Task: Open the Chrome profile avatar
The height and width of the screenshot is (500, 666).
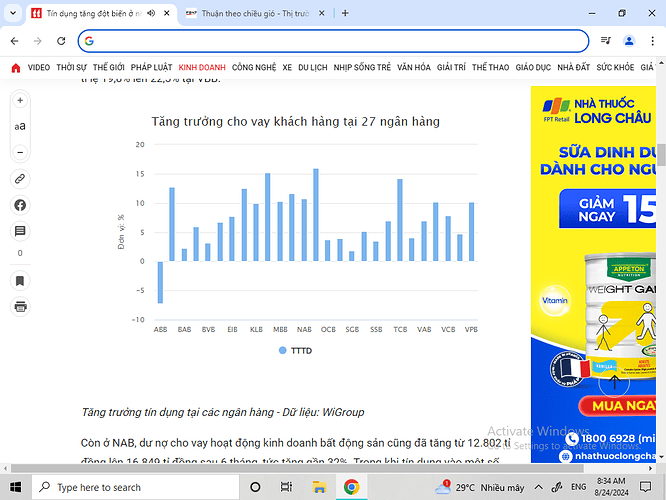Action: pyautogui.click(x=629, y=41)
